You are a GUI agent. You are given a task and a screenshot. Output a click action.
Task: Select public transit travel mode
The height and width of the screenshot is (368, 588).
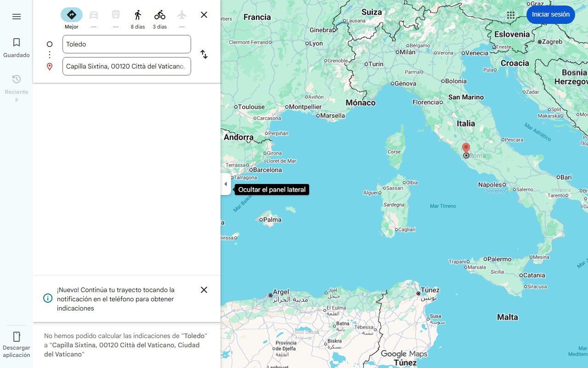116,15
